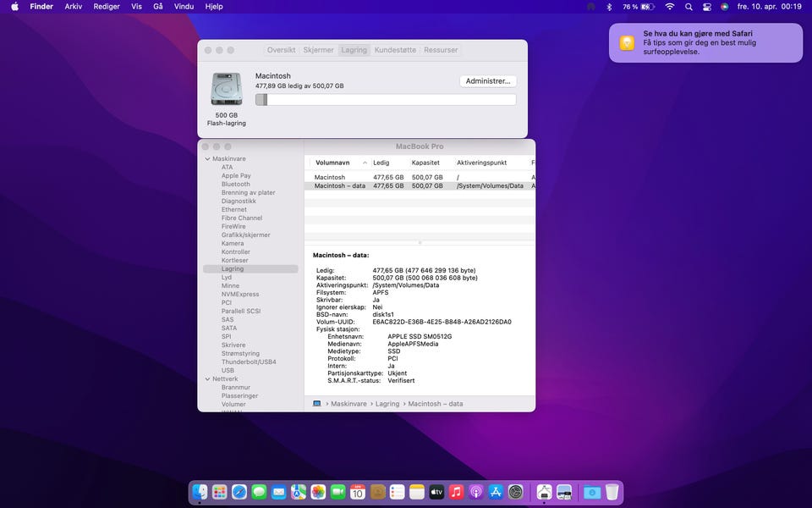Open Music app in the Dock
The image size is (812, 508).
click(x=456, y=491)
